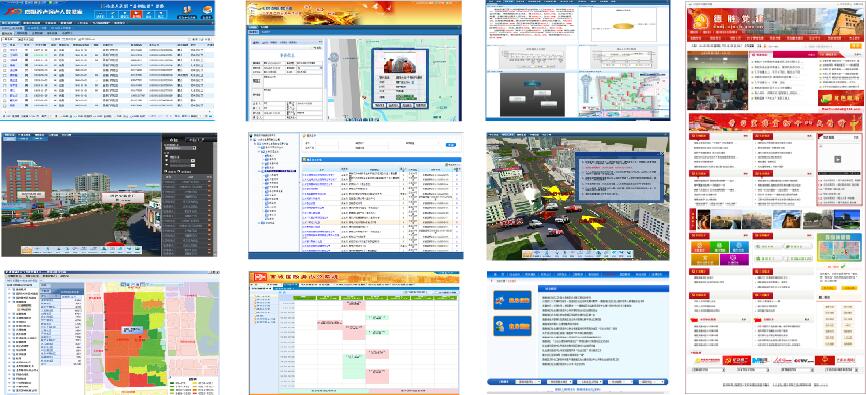This screenshot has width=866, height=395.
Task: Open the dropdown atop the 3D viewer side panel
Action: (x=182, y=148)
